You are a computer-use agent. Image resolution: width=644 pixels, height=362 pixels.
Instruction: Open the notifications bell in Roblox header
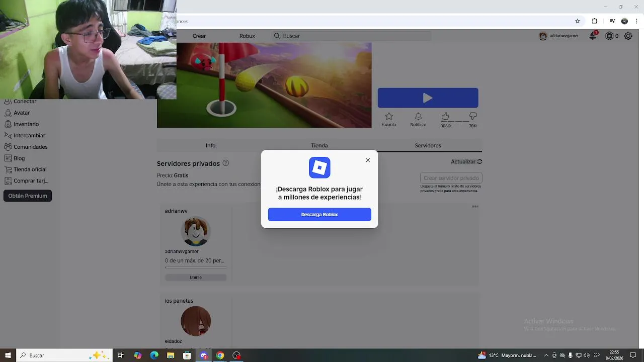coord(593,36)
